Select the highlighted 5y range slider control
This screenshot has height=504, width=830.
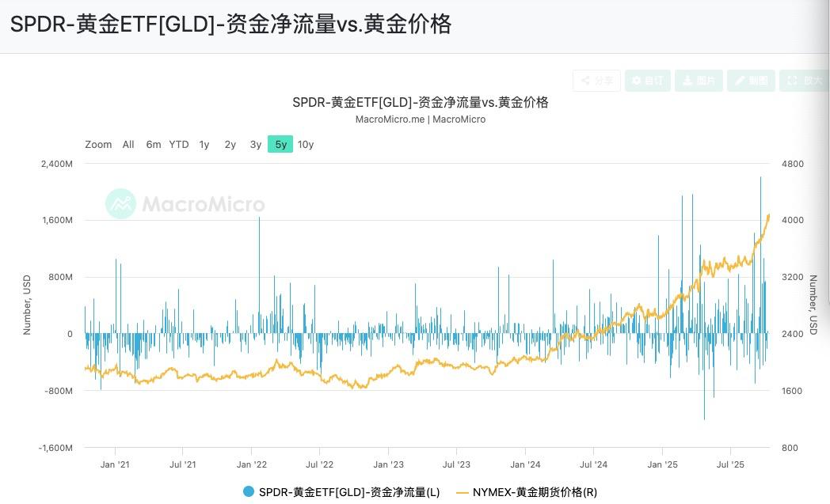click(x=280, y=145)
